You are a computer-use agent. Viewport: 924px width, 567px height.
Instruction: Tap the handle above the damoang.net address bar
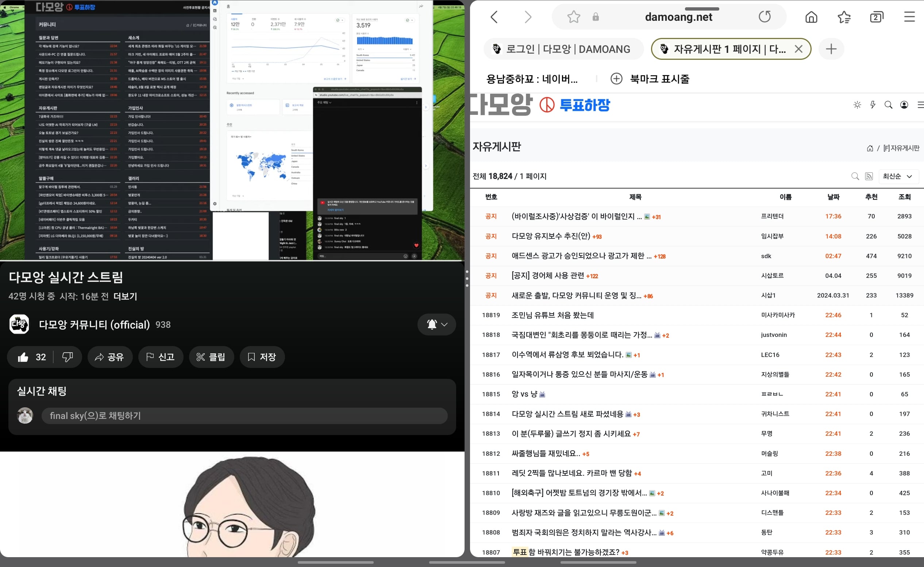pos(702,9)
